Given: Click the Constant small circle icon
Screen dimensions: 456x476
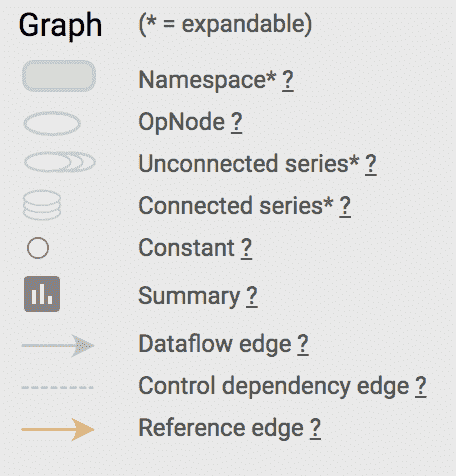Looking at the screenshot, I should (x=38, y=248).
